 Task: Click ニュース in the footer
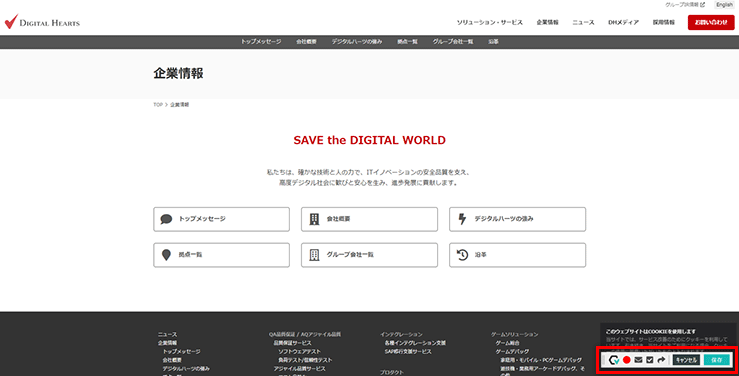click(167, 335)
